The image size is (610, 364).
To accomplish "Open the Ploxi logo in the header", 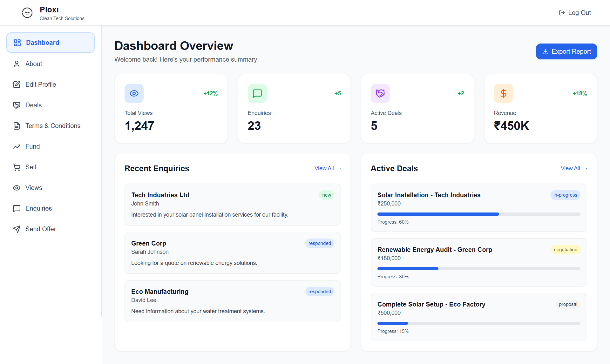I will pos(27,13).
